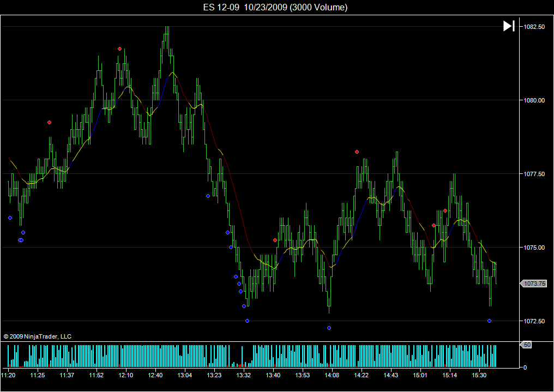This screenshot has height=392, width=554.
Task: Click the 11:25 time axis label
Action: coord(38,375)
